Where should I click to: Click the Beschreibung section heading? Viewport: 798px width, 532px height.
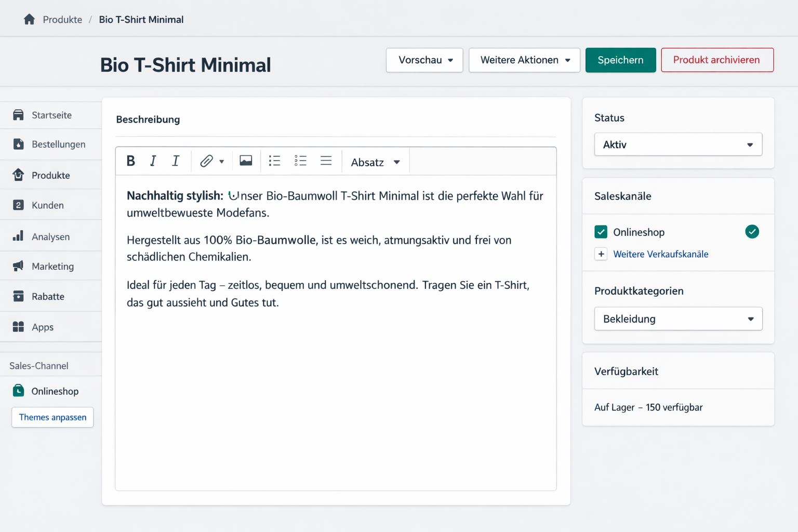point(148,119)
